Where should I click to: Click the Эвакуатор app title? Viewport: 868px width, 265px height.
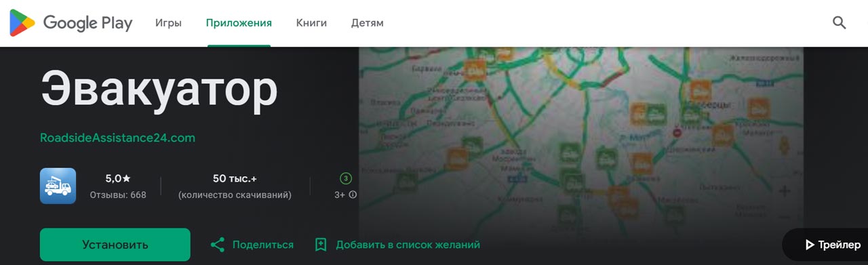click(x=159, y=89)
